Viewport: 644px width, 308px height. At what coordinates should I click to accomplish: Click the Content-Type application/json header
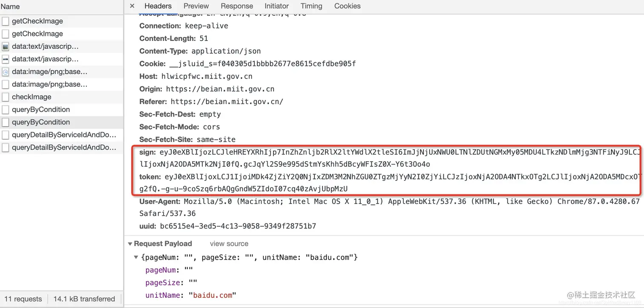click(200, 51)
